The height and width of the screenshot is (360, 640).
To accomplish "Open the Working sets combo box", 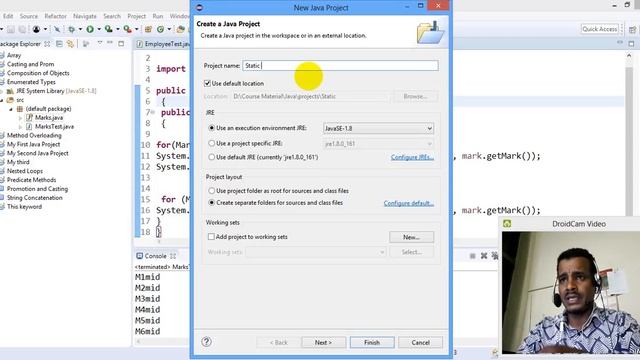I will tap(316, 252).
